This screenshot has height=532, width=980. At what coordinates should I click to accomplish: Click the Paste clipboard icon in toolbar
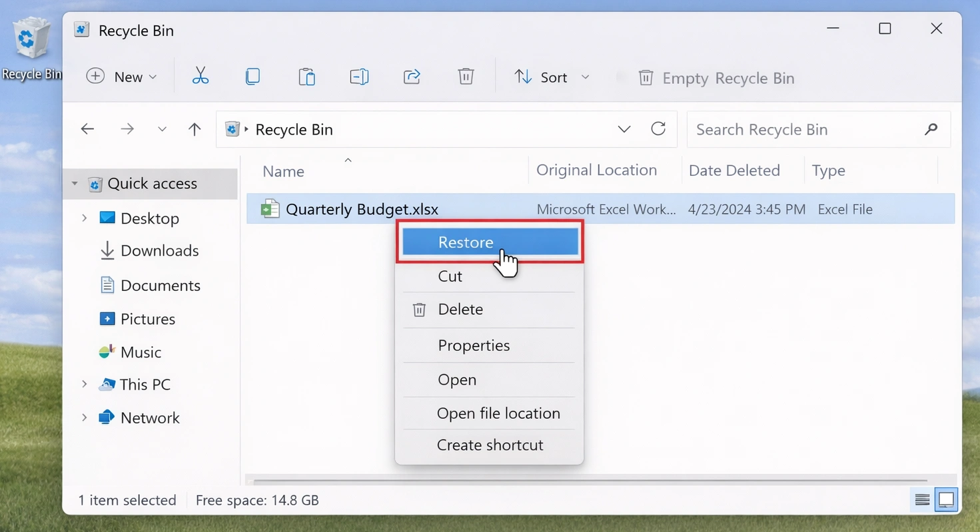[x=306, y=77]
